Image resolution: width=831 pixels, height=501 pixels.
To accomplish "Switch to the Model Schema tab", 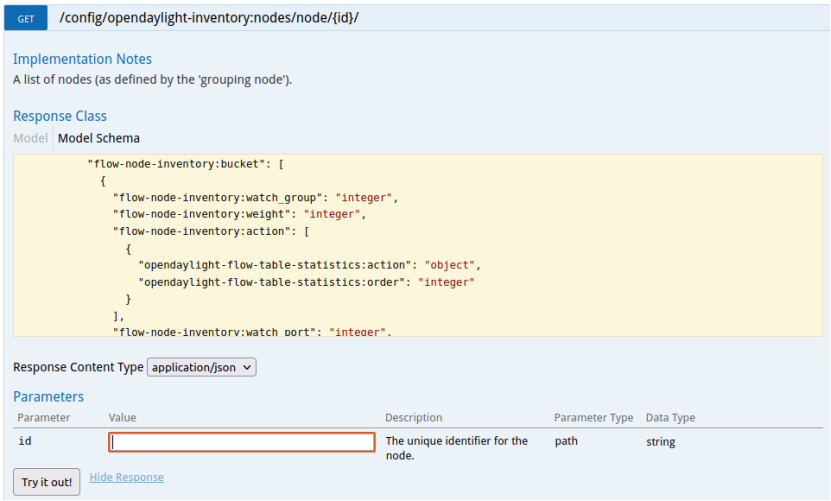I will [99, 138].
